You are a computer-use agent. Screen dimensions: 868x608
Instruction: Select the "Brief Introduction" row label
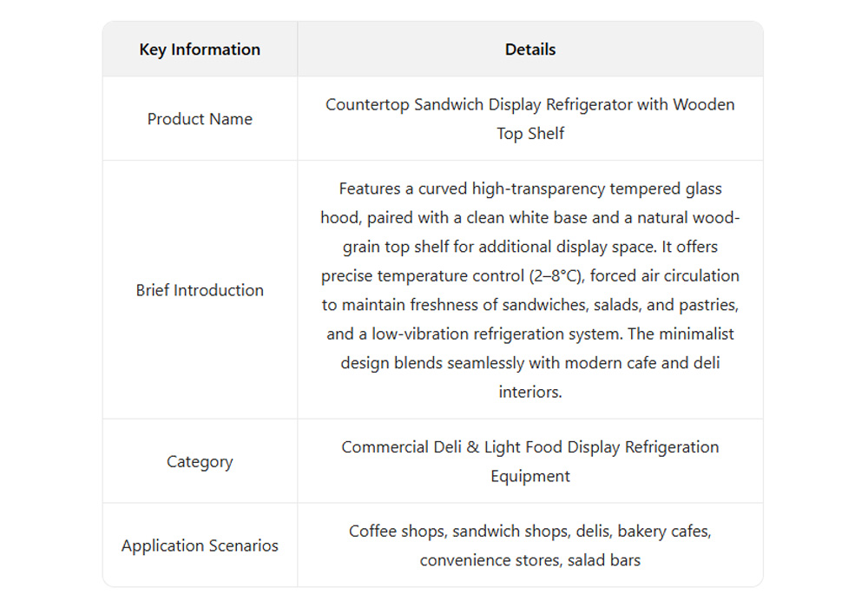[200, 290]
